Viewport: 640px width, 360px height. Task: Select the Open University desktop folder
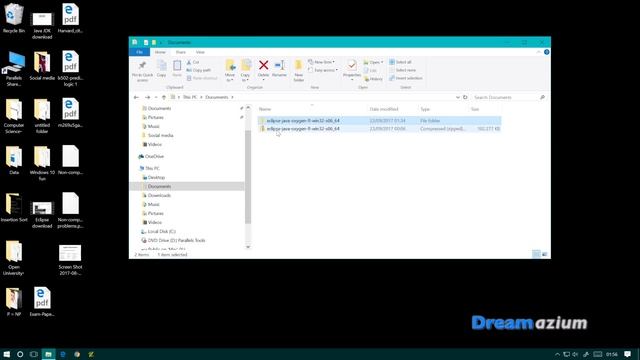click(x=14, y=258)
